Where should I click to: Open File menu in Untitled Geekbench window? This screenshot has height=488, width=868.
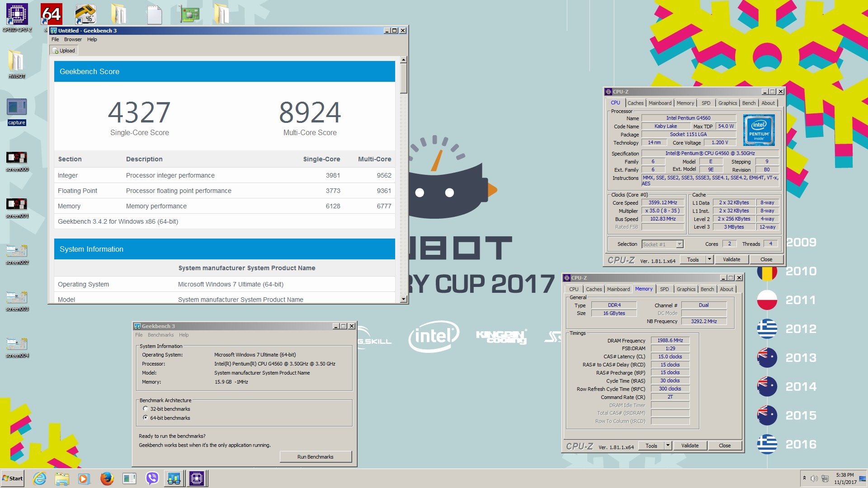pyautogui.click(x=55, y=39)
